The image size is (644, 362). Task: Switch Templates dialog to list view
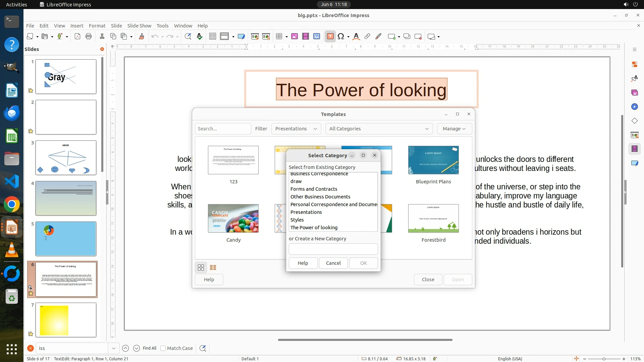point(213,267)
